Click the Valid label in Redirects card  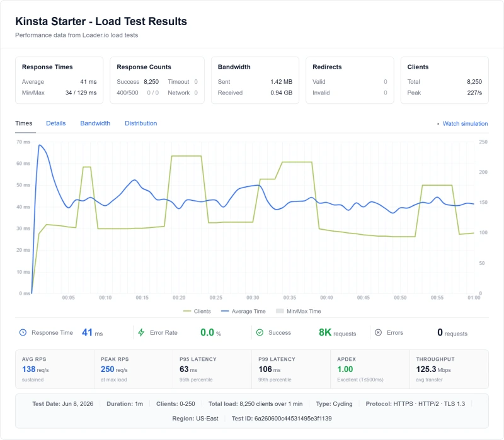(x=319, y=82)
